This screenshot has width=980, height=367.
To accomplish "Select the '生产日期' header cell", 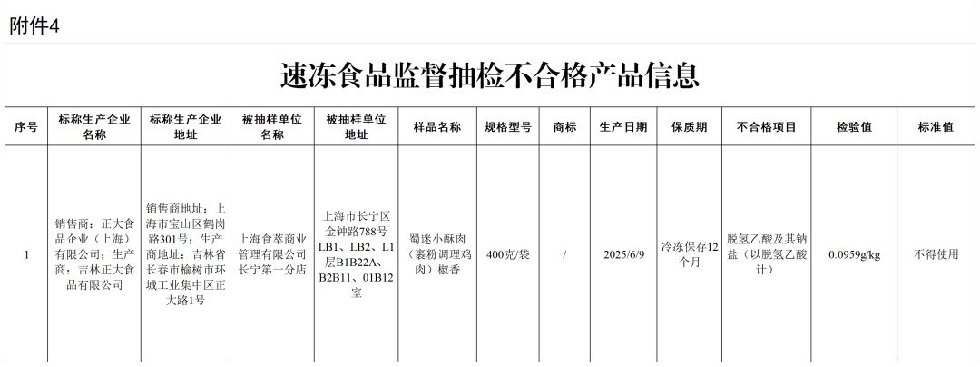I will point(623,127).
